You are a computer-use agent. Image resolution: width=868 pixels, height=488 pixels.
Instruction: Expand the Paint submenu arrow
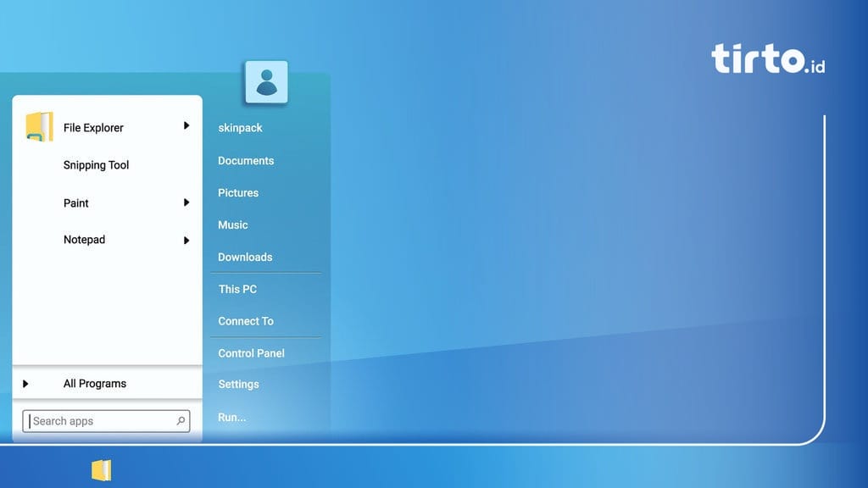(x=186, y=202)
